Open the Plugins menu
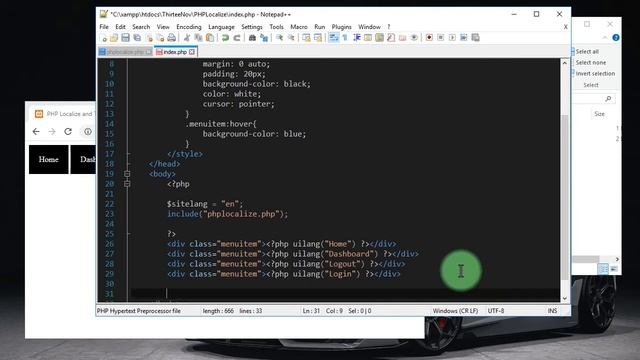 [x=342, y=27]
